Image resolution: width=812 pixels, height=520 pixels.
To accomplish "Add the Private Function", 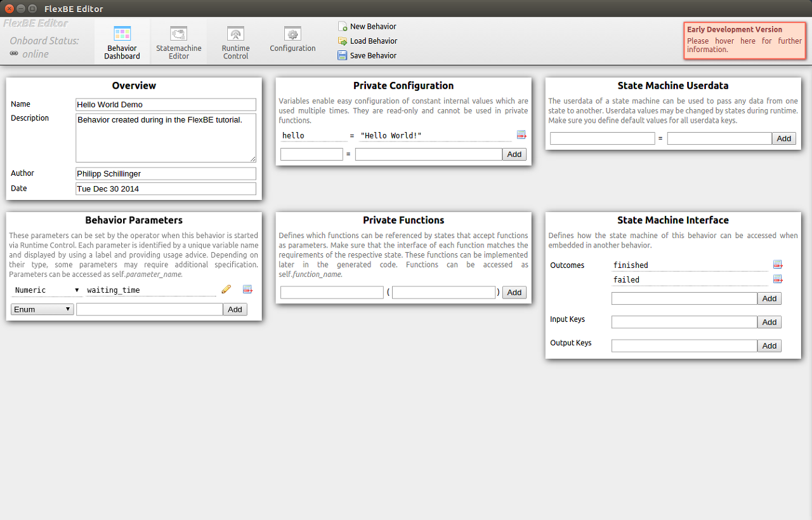I will (514, 293).
